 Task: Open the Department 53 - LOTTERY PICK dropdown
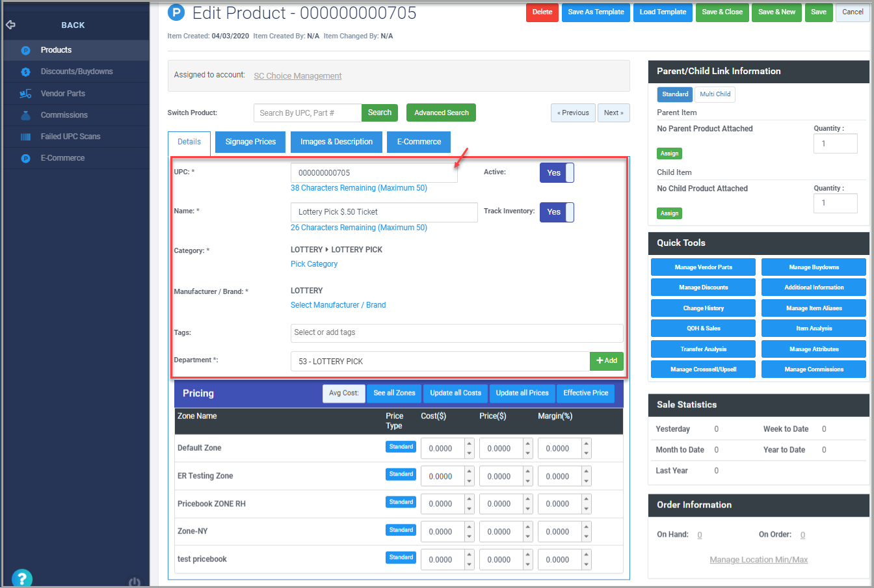440,361
